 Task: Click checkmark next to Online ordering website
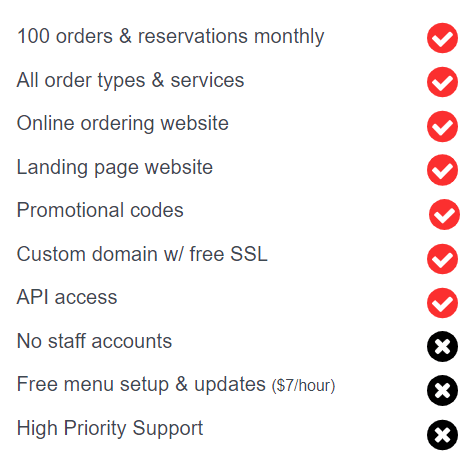click(442, 126)
